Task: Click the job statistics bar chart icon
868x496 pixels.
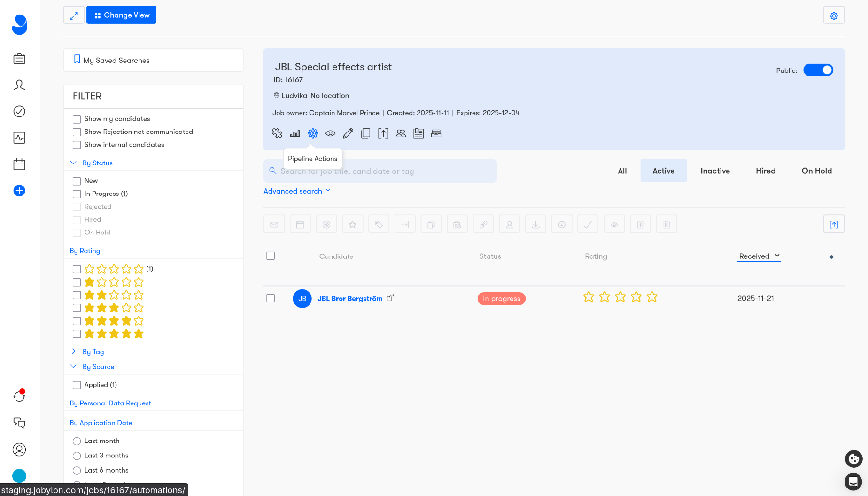Action: (295, 133)
